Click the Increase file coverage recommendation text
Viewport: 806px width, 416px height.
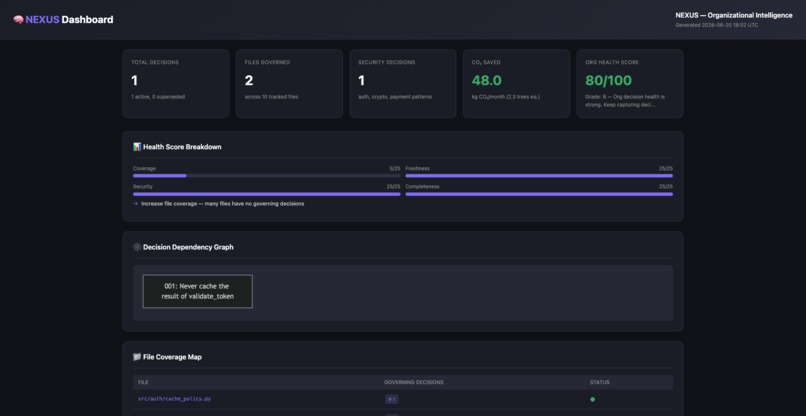[223, 204]
